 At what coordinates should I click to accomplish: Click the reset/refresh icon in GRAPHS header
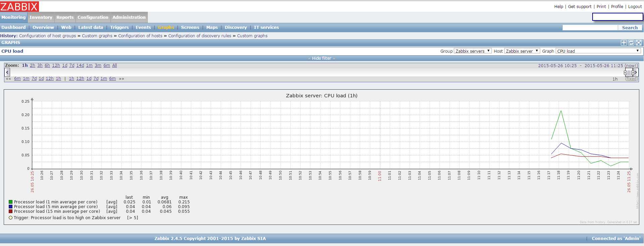(x=631, y=43)
